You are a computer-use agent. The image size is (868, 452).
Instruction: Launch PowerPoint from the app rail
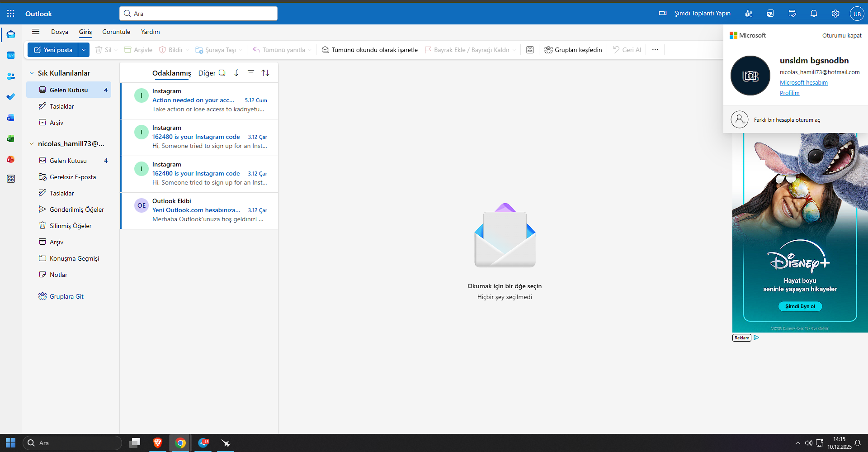(x=11, y=159)
